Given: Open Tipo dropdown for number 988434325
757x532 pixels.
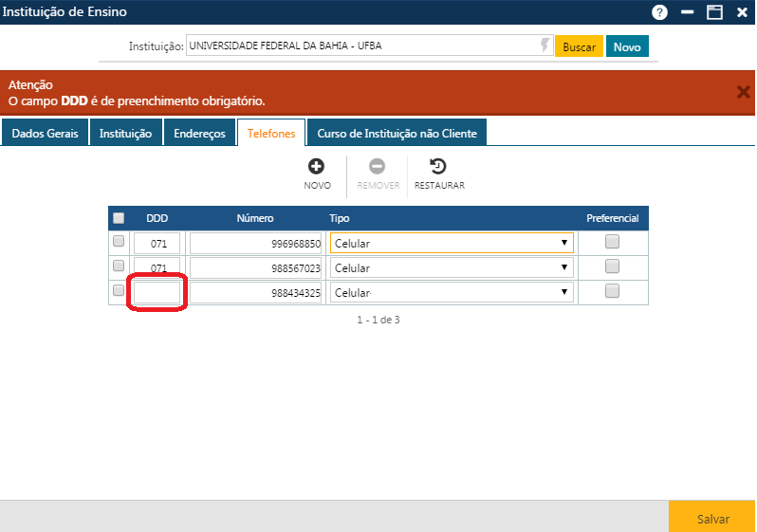Looking at the screenshot, I should [452, 292].
